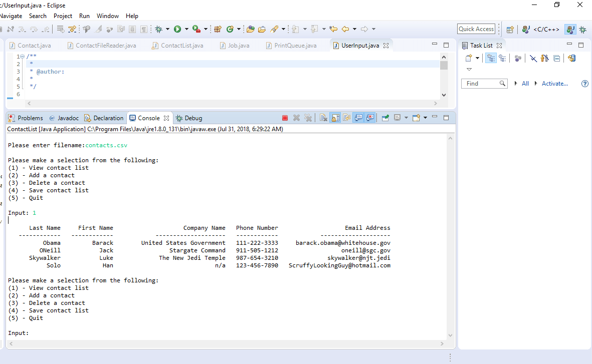This screenshot has width=592, height=364.
Task: Click the Run green play button
Action: tap(177, 29)
